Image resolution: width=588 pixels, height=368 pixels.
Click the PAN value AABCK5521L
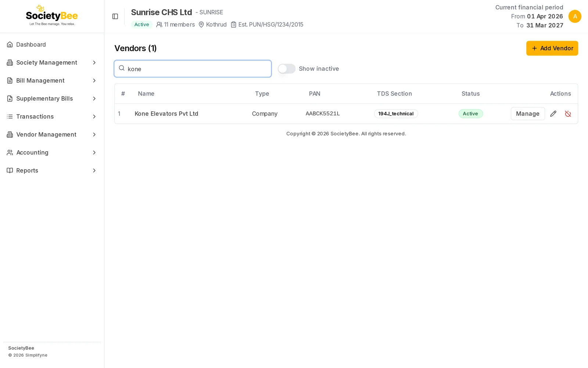[323, 114]
